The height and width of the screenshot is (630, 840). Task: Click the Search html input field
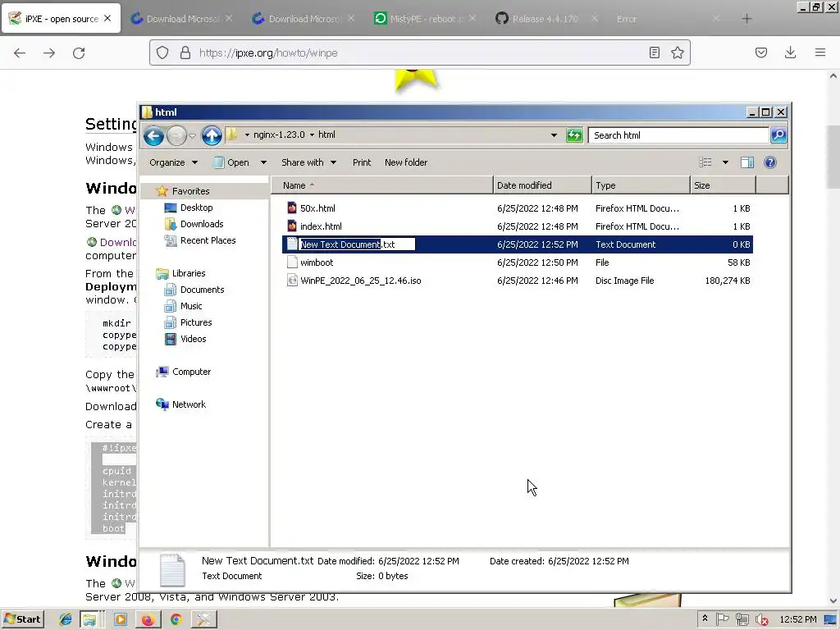(678, 135)
